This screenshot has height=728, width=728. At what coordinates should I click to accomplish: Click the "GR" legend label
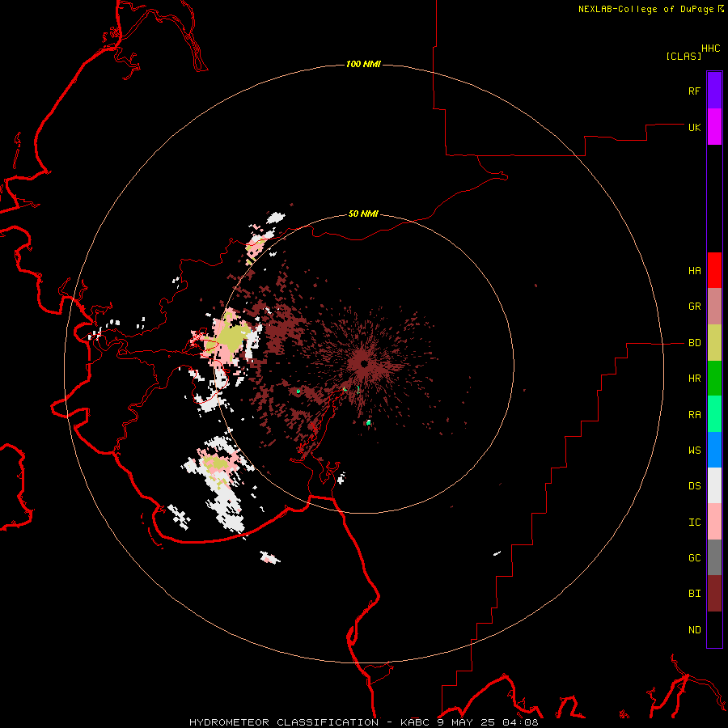(694, 307)
